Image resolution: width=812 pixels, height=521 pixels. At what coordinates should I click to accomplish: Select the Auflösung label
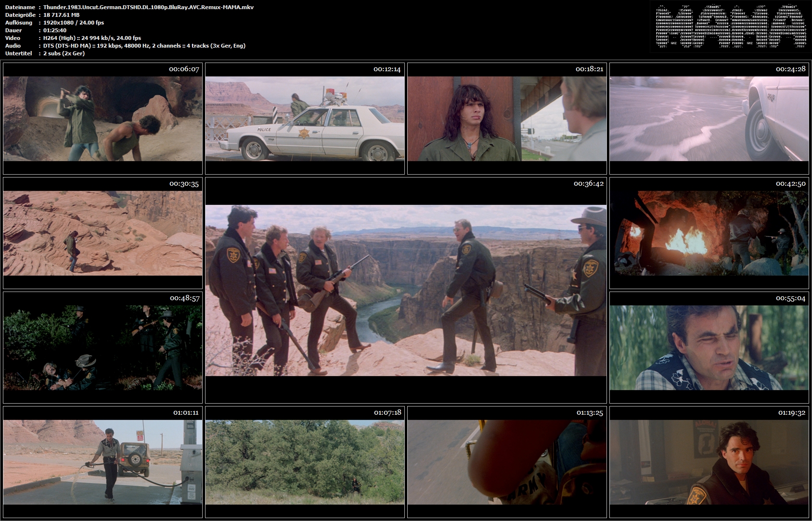coord(19,23)
